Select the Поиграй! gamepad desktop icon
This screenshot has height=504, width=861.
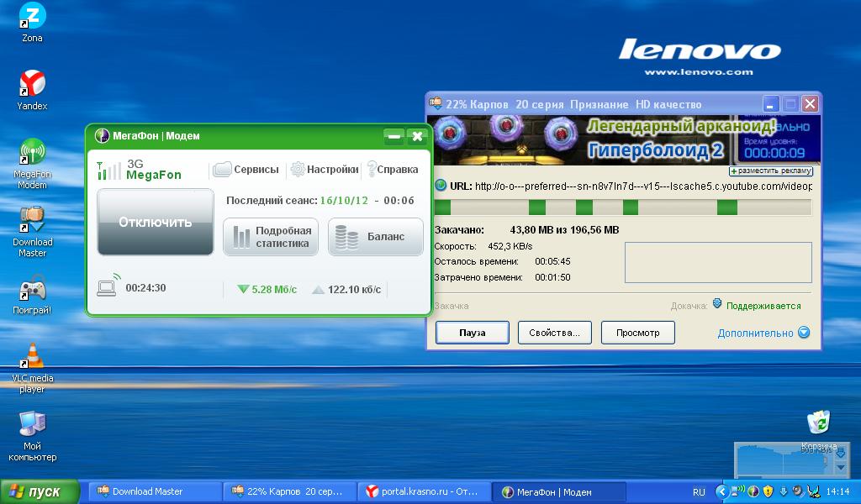pyautogui.click(x=33, y=288)
